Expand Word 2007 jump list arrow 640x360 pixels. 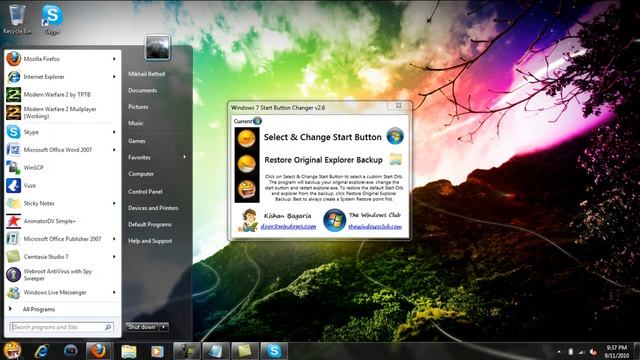click(114, 150)
